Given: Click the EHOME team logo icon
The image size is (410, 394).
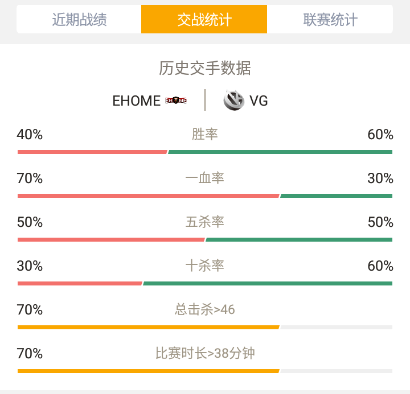Looking at the screenshot, I should point(176,100).
